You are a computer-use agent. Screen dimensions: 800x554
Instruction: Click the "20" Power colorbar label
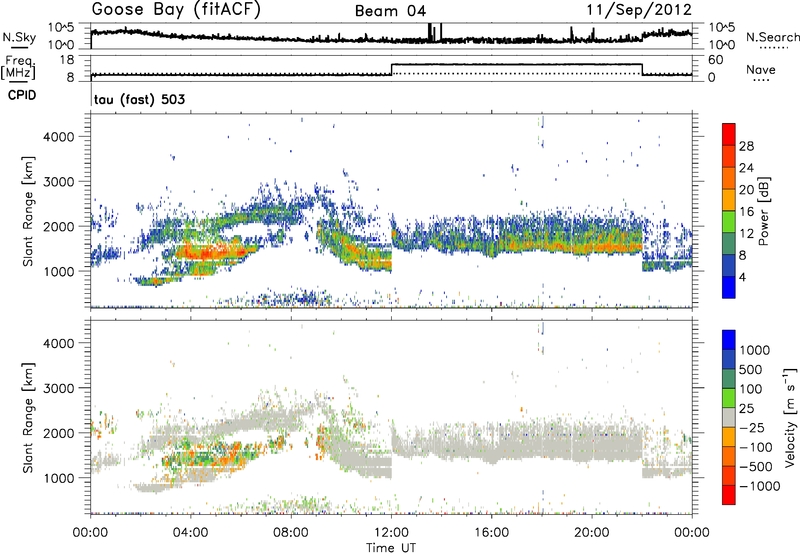click(x=746, y=190)
